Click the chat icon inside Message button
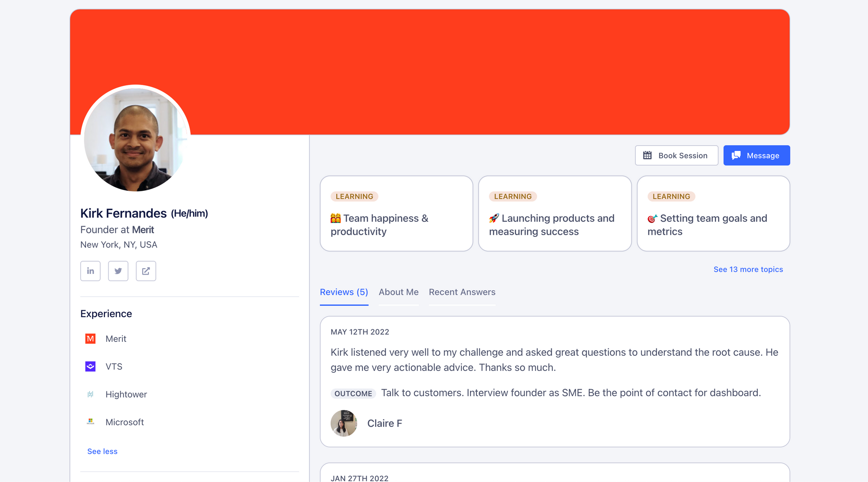The width and height of the screenshot is (868, 482). 736,155
